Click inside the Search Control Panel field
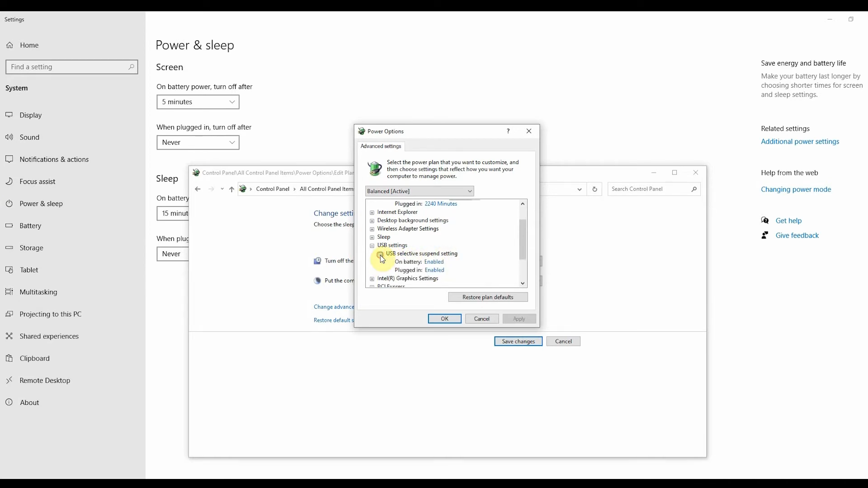Screen dimensions: 868x488 point(651,189)
